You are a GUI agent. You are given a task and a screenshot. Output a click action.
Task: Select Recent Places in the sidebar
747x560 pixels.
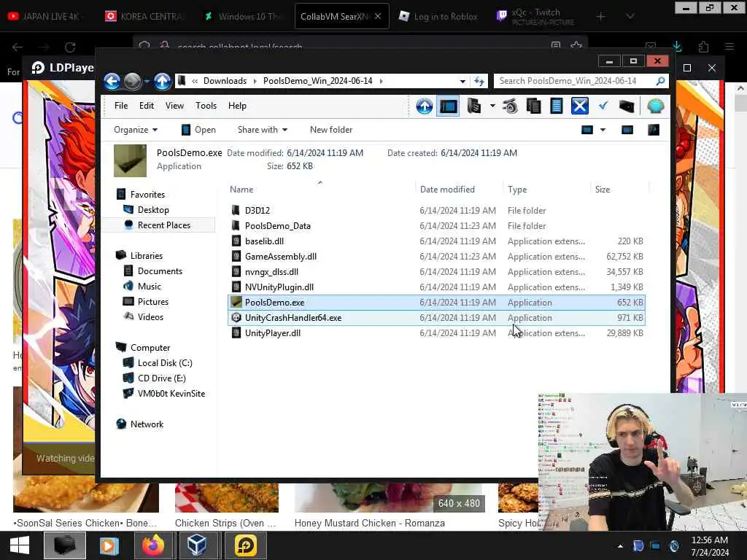click(163, 225)
